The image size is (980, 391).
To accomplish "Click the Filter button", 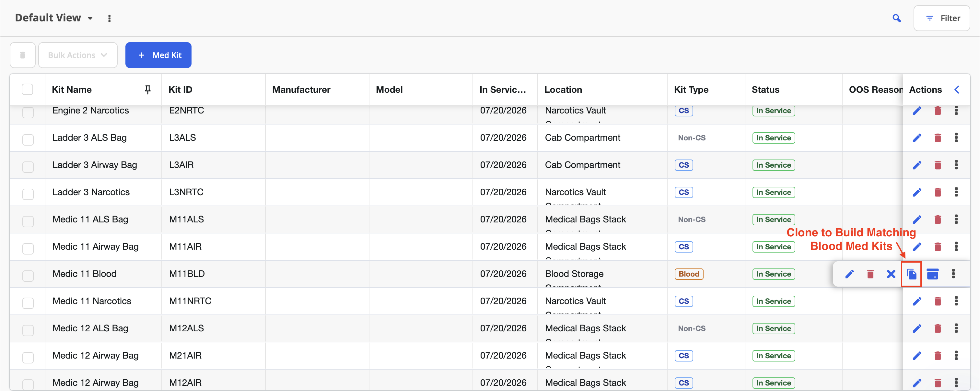I will tap(941, 18).
